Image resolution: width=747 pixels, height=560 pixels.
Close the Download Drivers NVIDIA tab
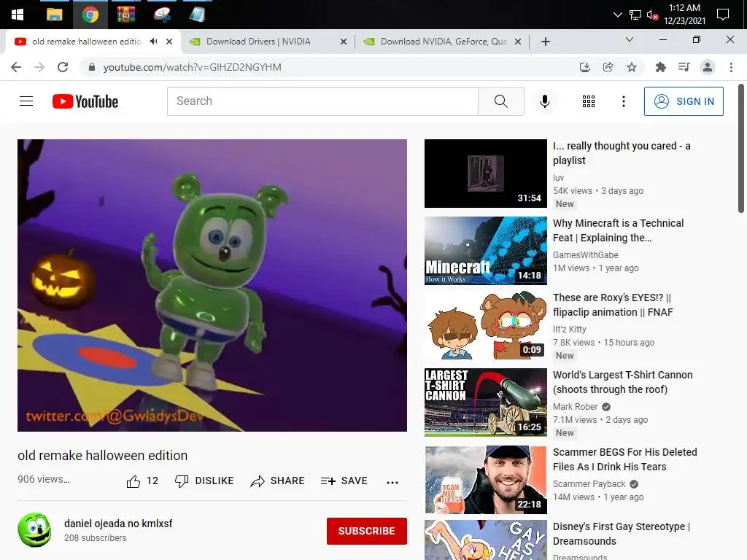click(343, 42)
